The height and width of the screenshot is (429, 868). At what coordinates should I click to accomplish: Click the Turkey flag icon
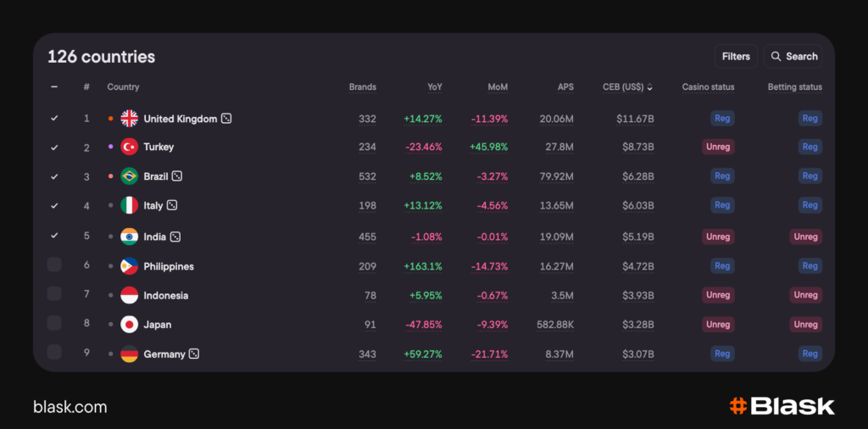click(129, 147)
